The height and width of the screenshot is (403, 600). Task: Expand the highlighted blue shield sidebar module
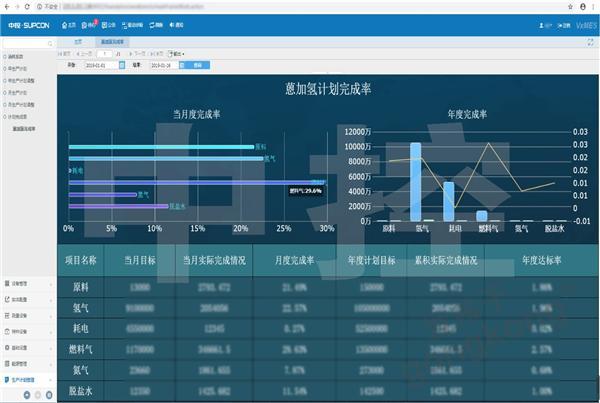coord(28,380)
